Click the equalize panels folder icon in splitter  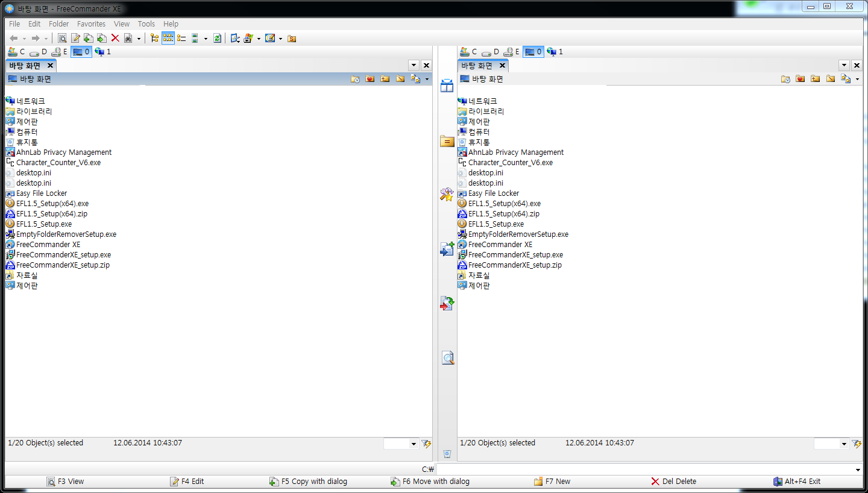[447, 142]
